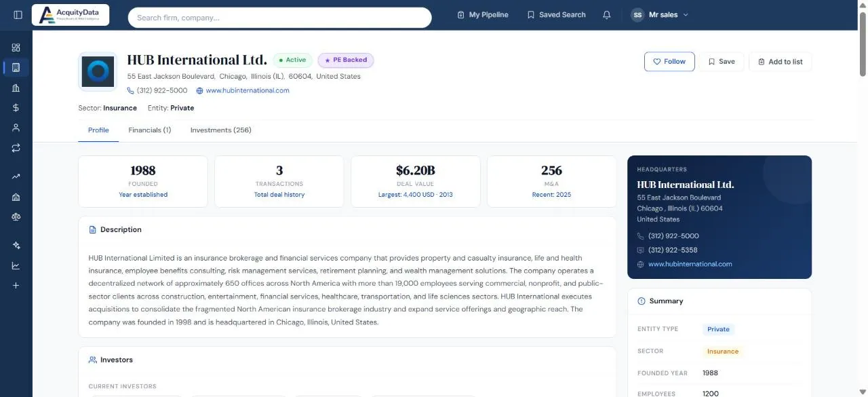This screenshot has height=397, width=868.
Task: Open the balance scale icon in sidebar
Action: (x=16, y=217)
